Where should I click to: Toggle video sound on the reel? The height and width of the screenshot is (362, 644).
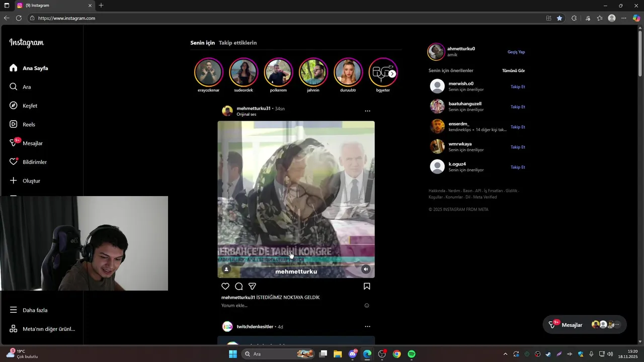tap(366, 269)
